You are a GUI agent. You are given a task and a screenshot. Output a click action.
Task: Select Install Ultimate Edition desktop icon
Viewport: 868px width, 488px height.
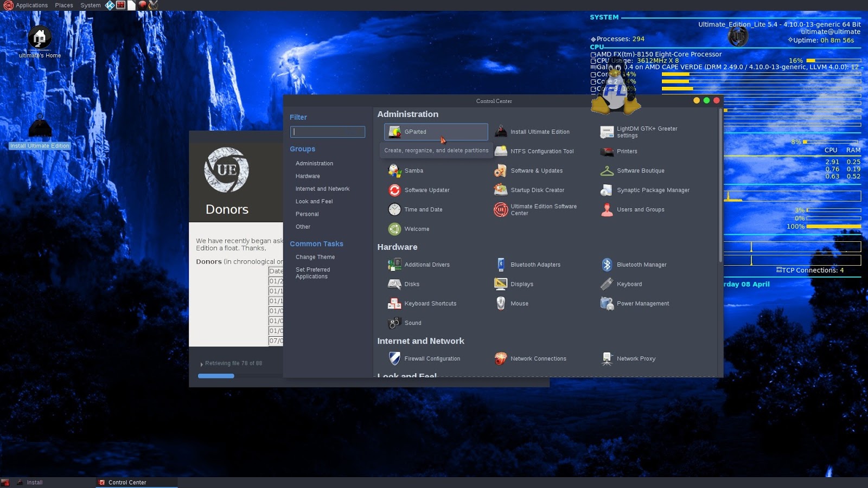40,131
